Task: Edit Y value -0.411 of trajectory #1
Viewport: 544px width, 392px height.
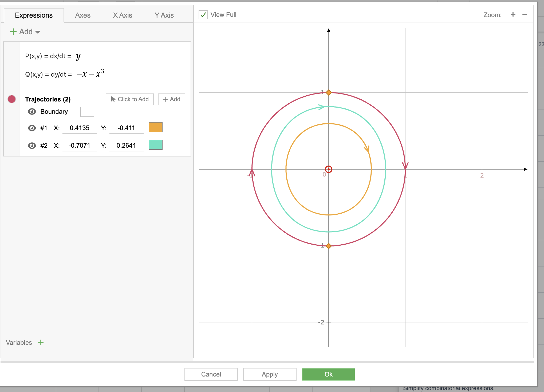Action: (126, 128)
